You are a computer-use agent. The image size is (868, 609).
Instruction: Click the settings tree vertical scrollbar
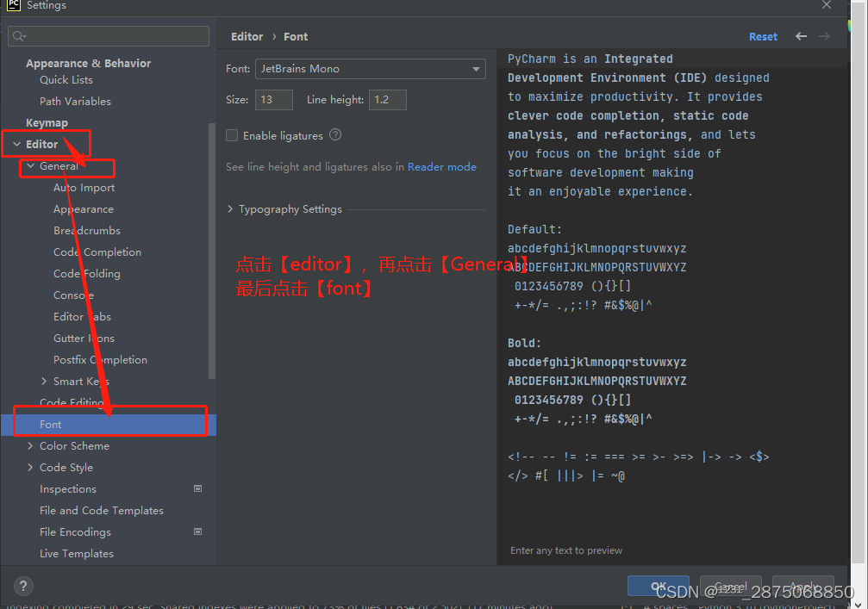coord(211,252)
